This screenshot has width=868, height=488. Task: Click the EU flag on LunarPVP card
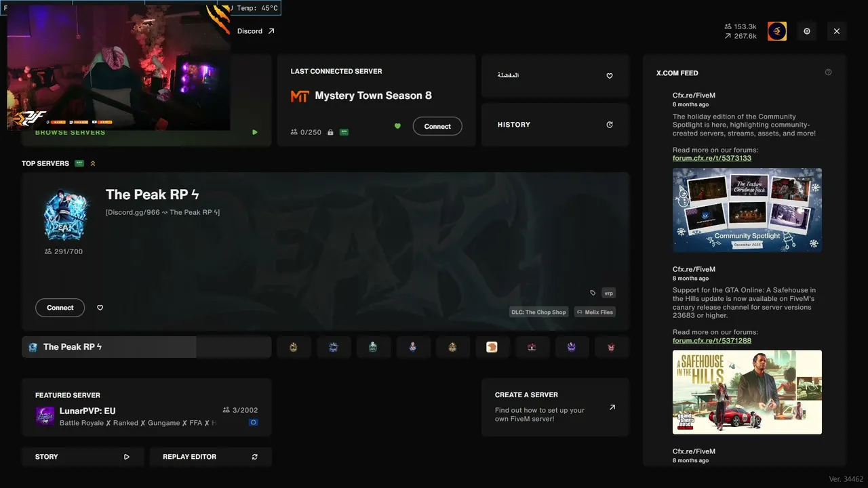click(x=254, y=422)
